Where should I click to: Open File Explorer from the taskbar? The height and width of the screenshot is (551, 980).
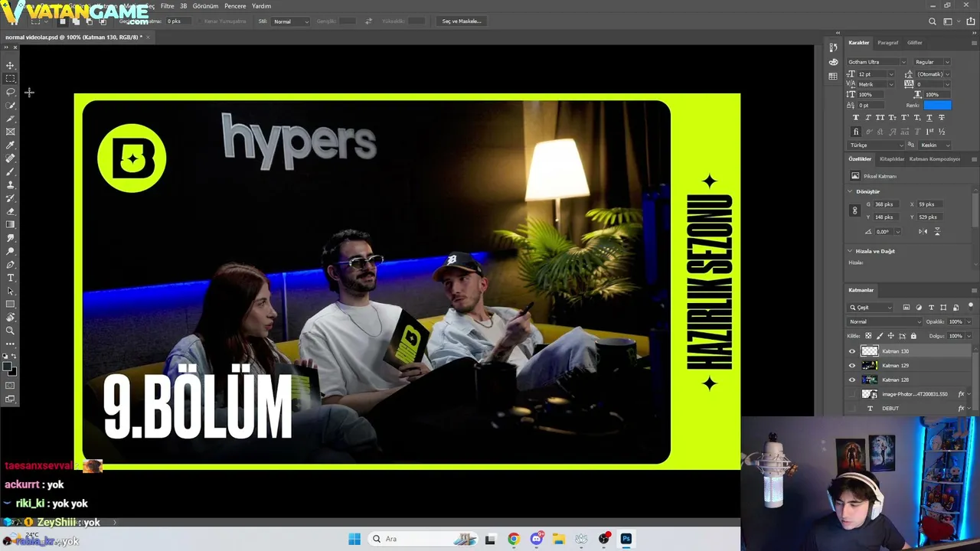[x=559, y=539]
